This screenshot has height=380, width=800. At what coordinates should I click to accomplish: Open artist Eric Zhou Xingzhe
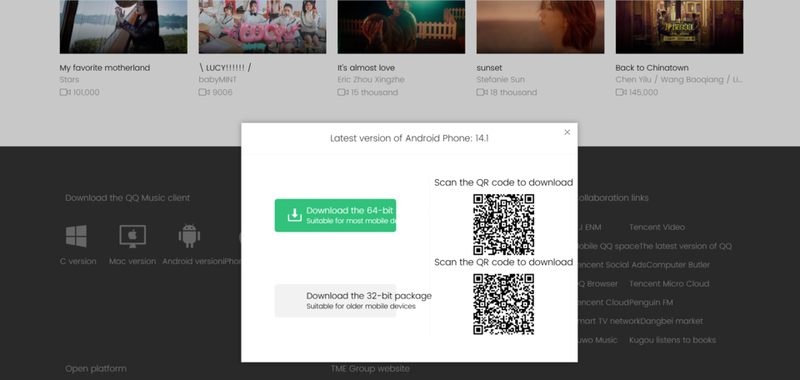(x=371, y=80)
